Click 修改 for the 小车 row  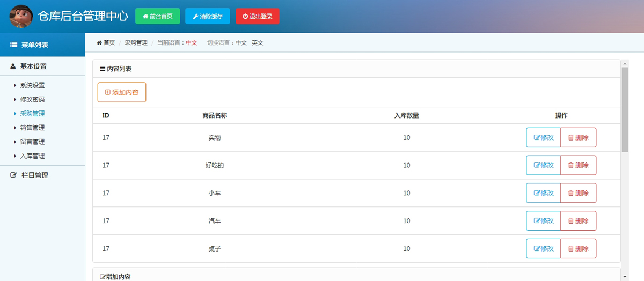click(543, 193)
